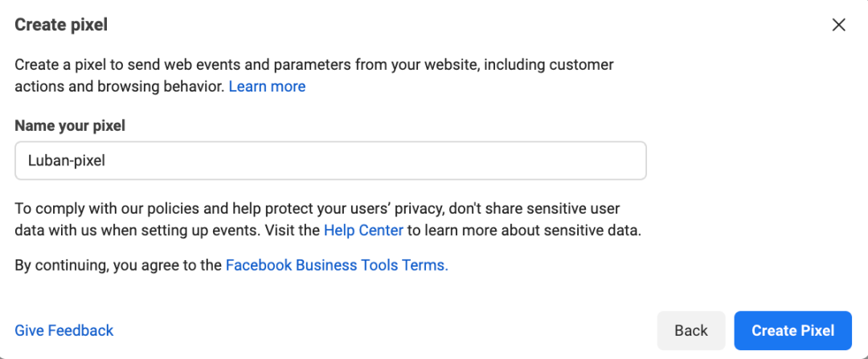Click the 'customer actions and browsing behavior' text
The image size is (868, 359).
tap(121, 86)
